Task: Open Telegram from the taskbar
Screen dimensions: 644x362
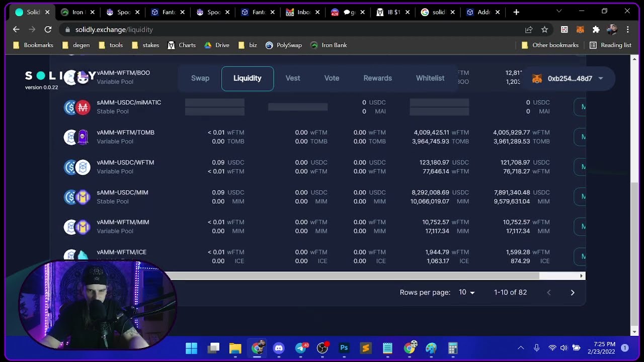Action: tap(301, 348)
